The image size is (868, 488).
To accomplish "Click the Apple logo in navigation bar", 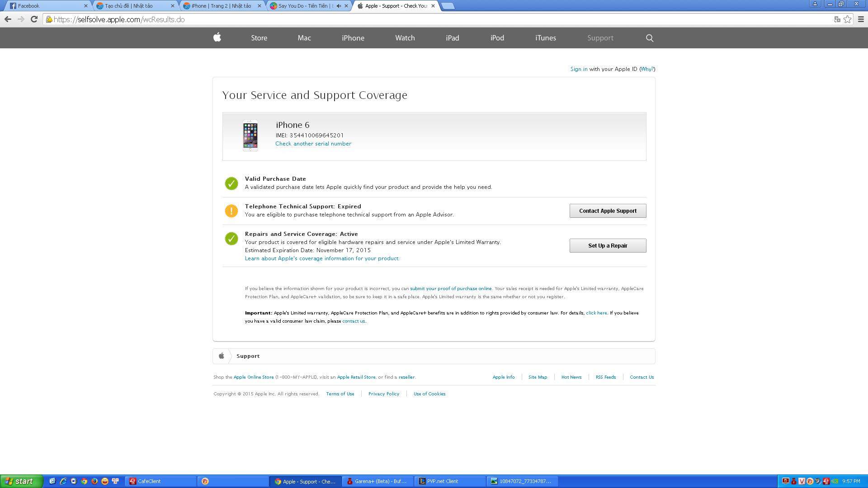I will click(x=217, y=38).
